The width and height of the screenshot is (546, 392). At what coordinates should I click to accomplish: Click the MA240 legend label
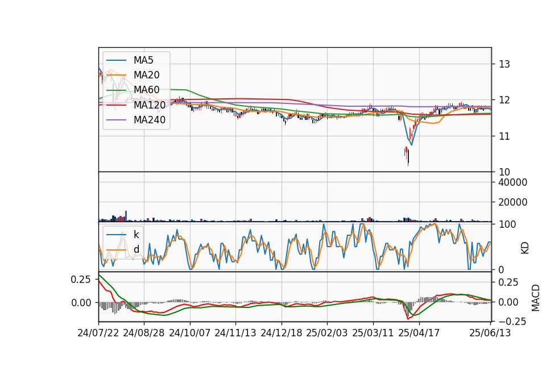point(150,120)
